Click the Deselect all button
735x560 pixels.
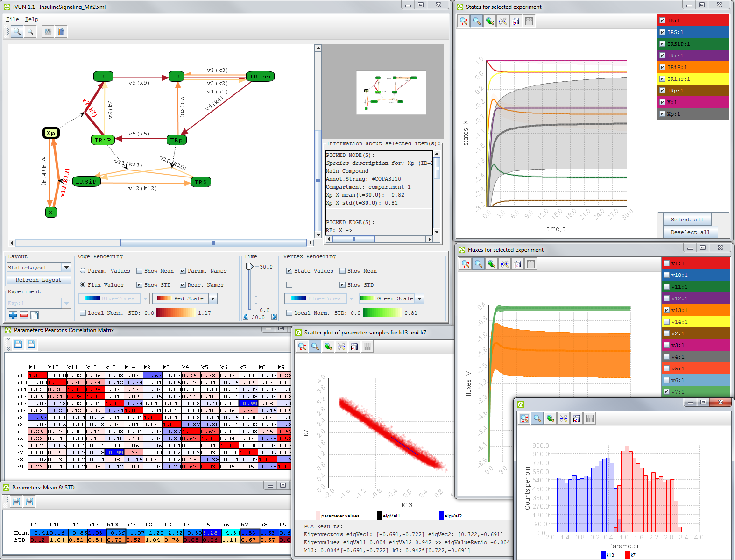click(690, 232)
